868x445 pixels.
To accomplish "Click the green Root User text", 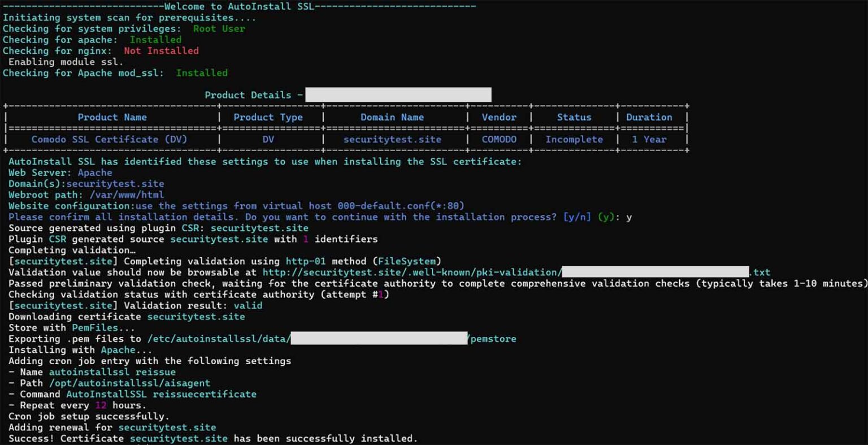I will click(x=219, y=29).
